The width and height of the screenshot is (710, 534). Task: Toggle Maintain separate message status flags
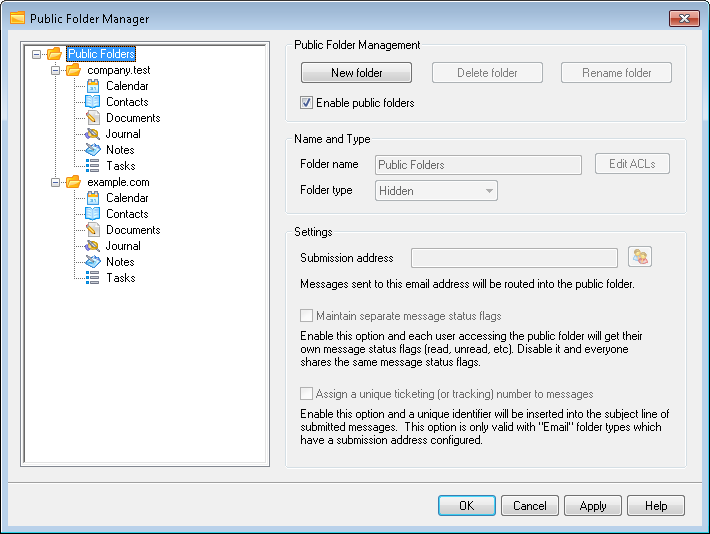[x=306, y=316]
